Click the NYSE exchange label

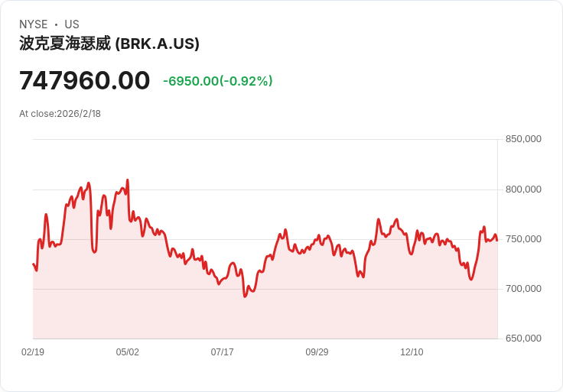(x=33, y=24)
